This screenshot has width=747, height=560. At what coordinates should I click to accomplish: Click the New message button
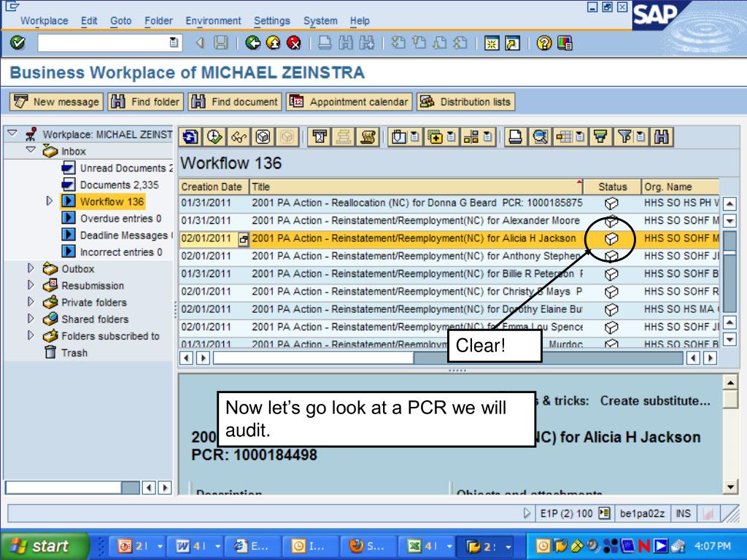[x=57, y=101]
